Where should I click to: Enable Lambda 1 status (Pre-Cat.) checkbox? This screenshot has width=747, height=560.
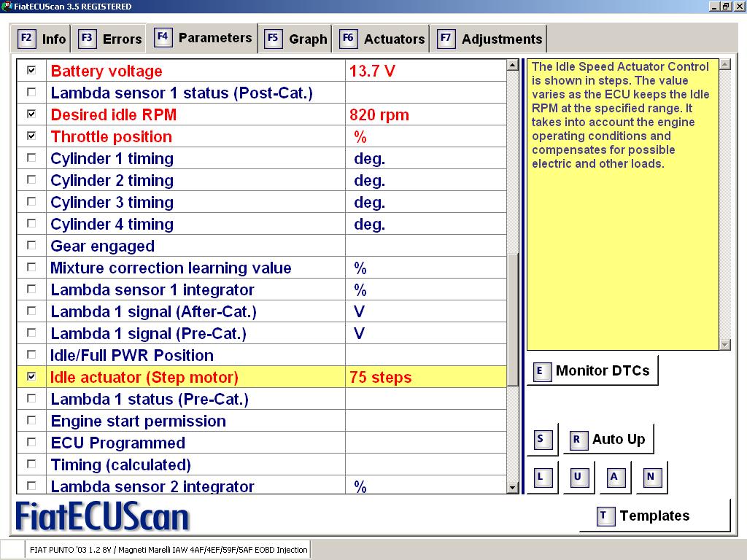(x=31, y=399)
